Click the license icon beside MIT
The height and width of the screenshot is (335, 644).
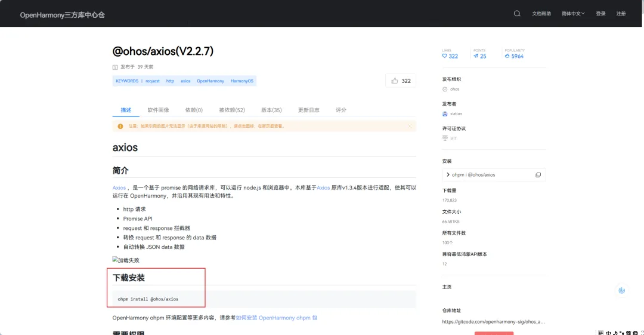pos(445,139)
